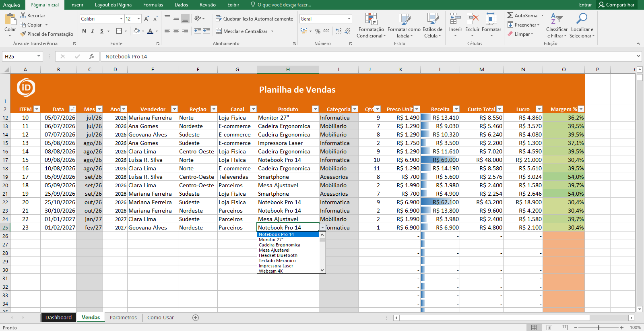Viewport: 644px width, 331px height.
Task: Decrease the indent
Action: [x=198, y=31]
